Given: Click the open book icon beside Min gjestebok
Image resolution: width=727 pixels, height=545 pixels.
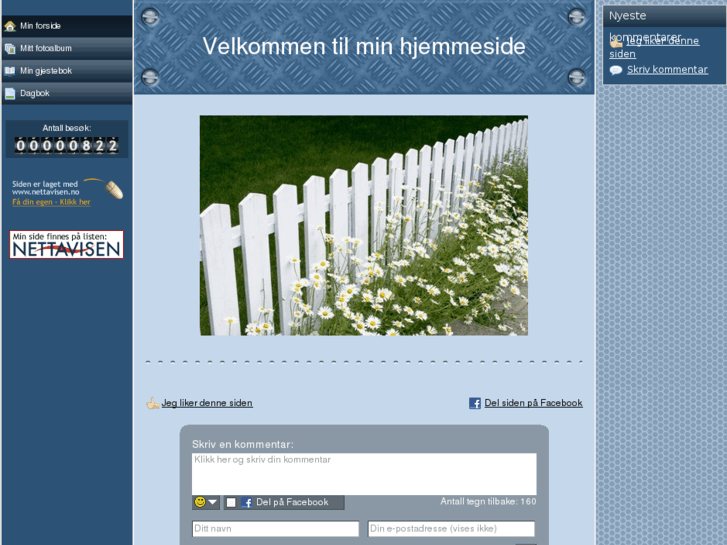Looking at the screenshot, I should pos(10,71).
